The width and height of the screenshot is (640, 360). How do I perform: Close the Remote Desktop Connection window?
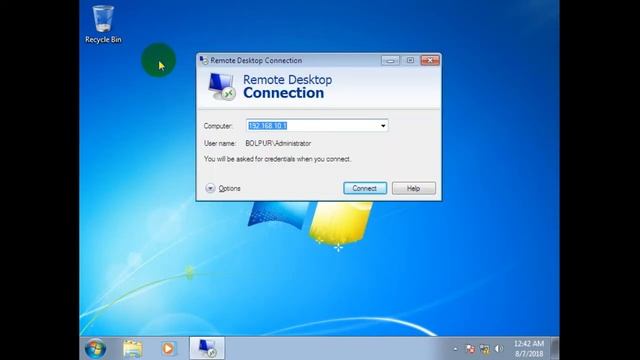point(430,60)
